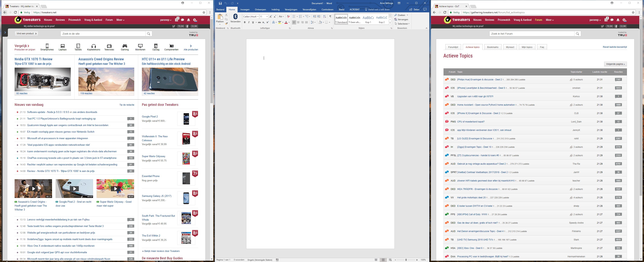Image resolution: width=644 pixels, height=262 pixels.
Task: Toggle show paragraph marks (¶) in Word
Action: coord(330,16)
